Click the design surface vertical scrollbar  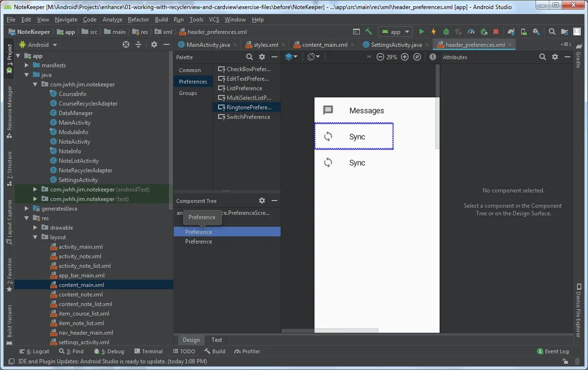(x=438, y=107)
